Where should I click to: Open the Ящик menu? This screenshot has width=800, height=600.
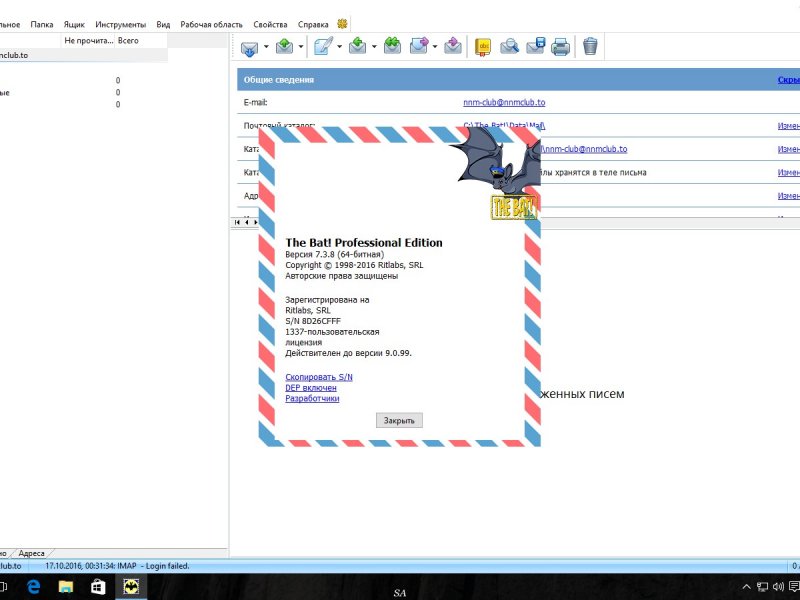[x=74, y=24]
